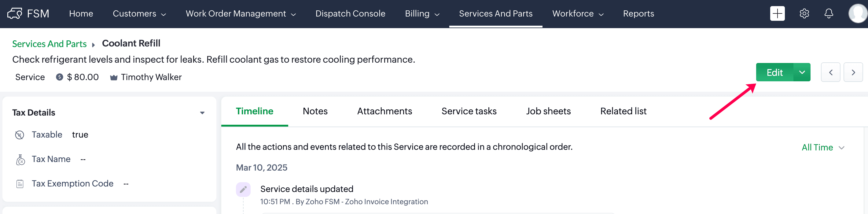Screen dimensions: 868x214
Task: Follow the Services And Parts breadcrumb link
Action: [49, 44]
